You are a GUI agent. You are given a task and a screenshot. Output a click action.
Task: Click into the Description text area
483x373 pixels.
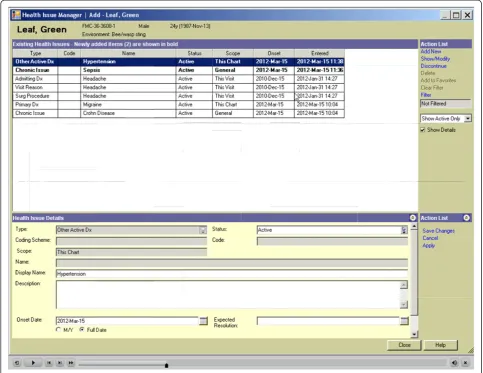point(228,295)
